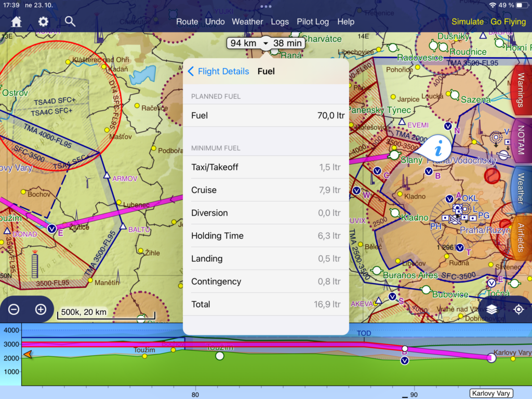Center map on current location icon
The image size is (532, 399).
pos(518,310)
